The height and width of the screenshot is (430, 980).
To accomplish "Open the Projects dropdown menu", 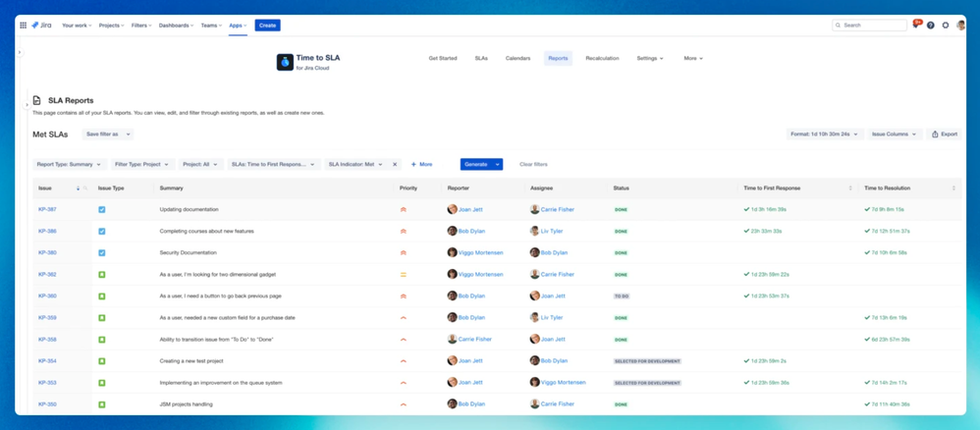I will tap(112, 26).
